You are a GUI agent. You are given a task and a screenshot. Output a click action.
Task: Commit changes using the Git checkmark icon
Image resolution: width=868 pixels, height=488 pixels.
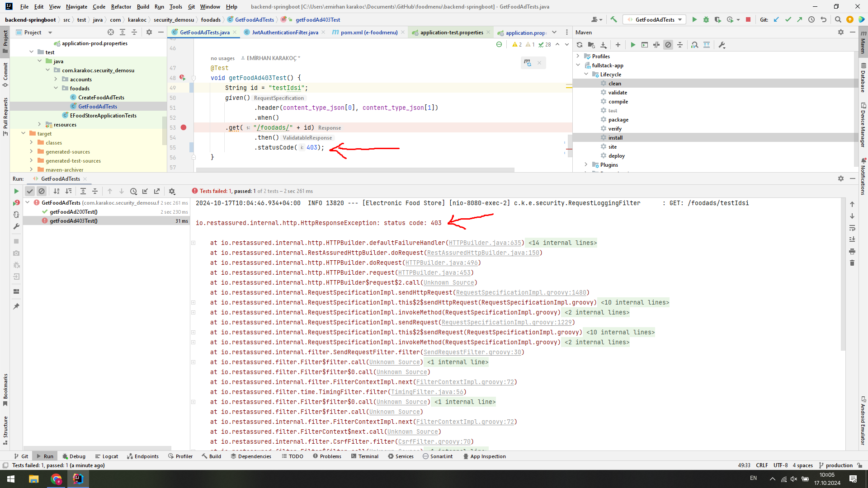coord(788,19)
